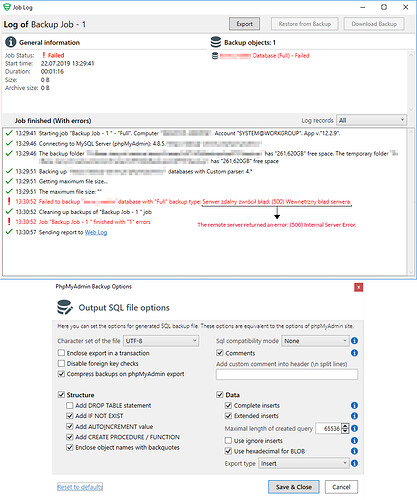Click green check for Getting maximum file size row
This screenshot has width=417, height=500.
click(x=9, y=181)
